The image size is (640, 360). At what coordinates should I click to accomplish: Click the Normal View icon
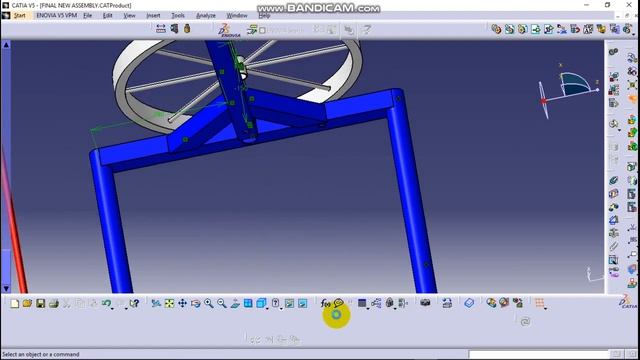click(235, 303)
